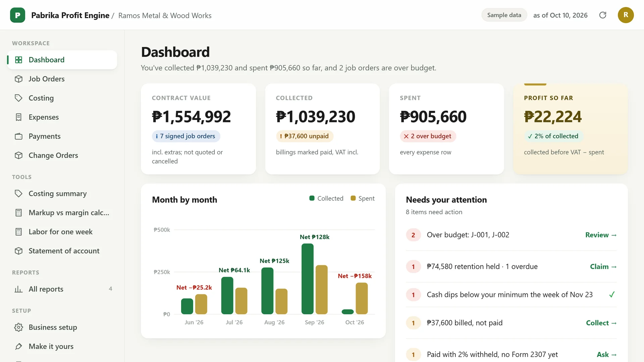Screen dimensions: 644x362
Task: Select Statement of account tool
Action: coord(62,251)
